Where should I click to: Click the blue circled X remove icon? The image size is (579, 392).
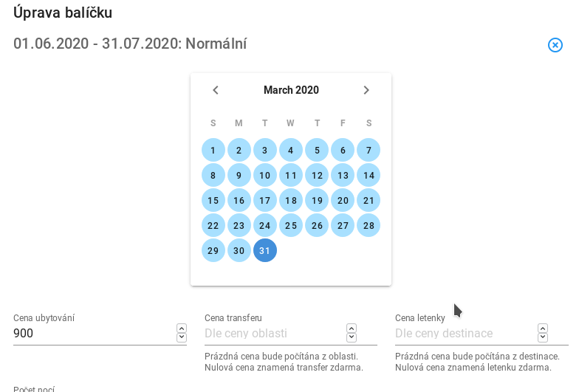click(x=555, y=45)
